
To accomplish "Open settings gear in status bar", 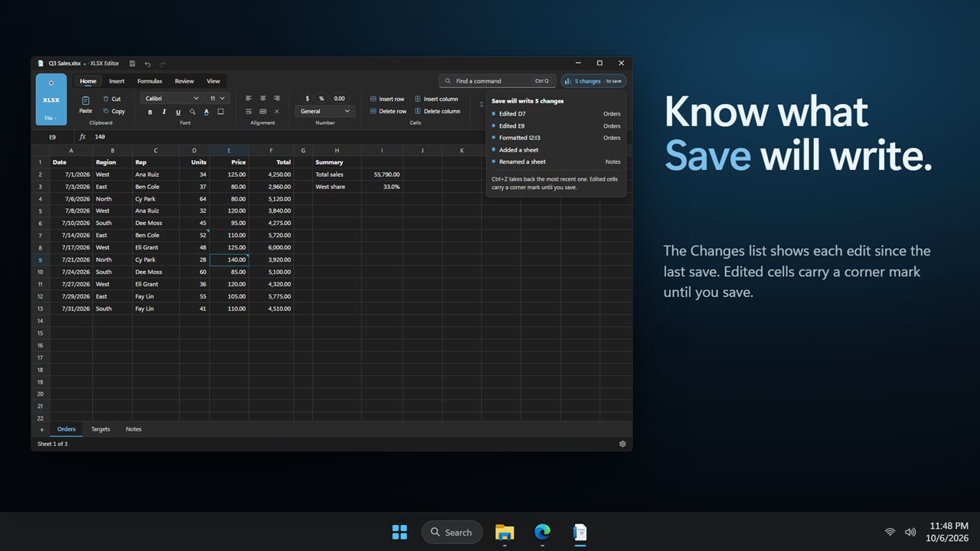I will (x=622, y=444).
